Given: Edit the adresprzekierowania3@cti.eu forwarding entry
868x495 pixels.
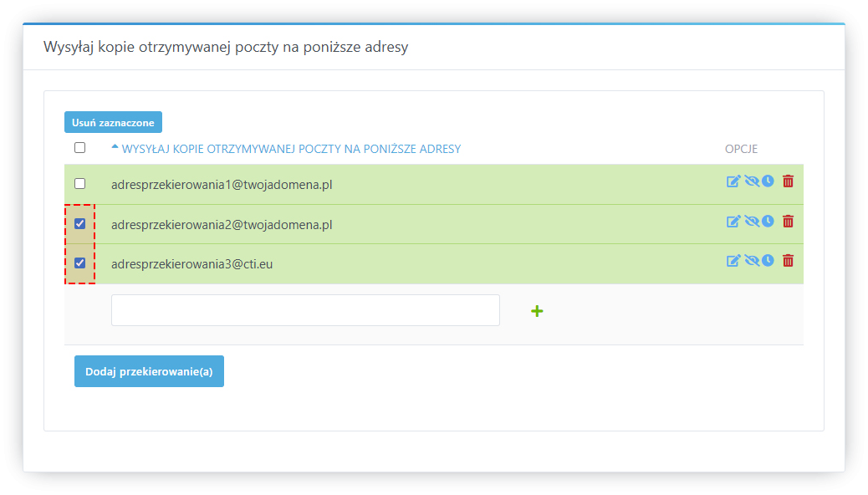Looking at the screenshot, I should pos(733,261).
